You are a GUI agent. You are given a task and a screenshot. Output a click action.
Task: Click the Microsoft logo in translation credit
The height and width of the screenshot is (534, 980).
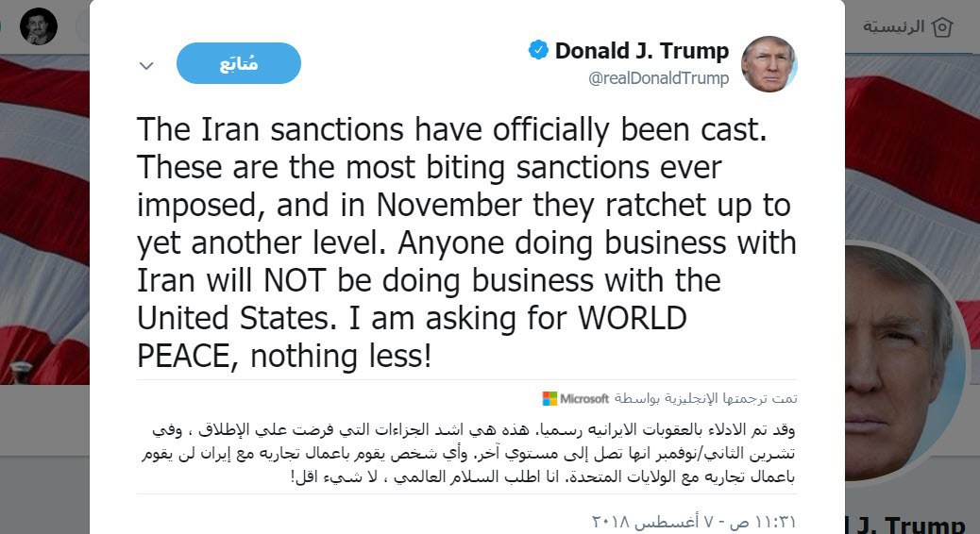tap(549, 398)
